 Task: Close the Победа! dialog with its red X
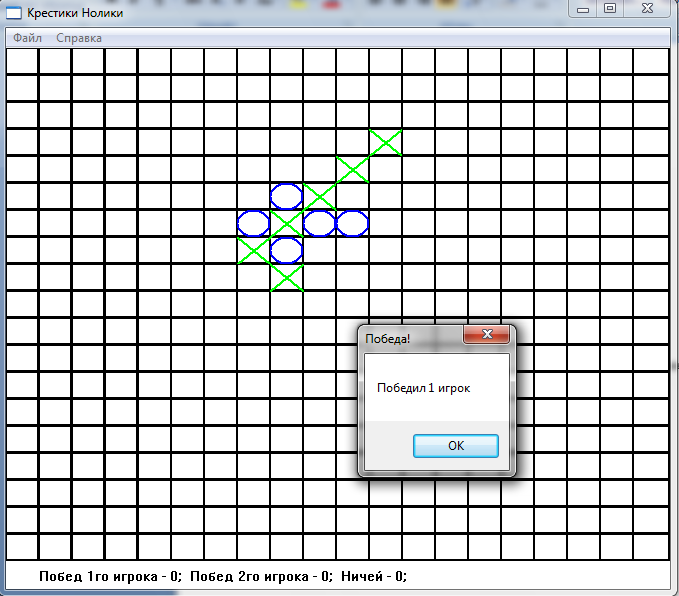pos(487,334)
